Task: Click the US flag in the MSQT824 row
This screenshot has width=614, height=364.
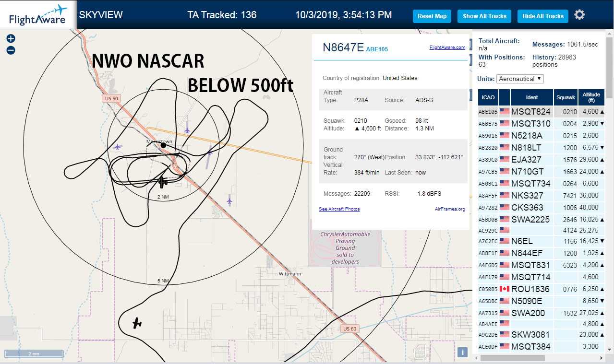Action: [505, 111]
